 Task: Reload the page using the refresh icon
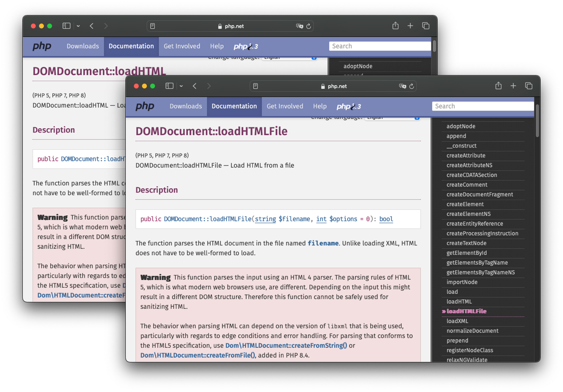(x=412, y=86)
